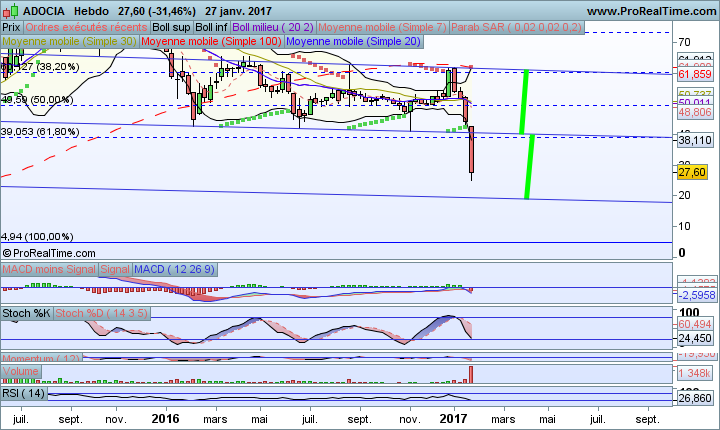720x430 pixels.
Task: Click the first nov. label on time axis
Action: click(116, 419)
